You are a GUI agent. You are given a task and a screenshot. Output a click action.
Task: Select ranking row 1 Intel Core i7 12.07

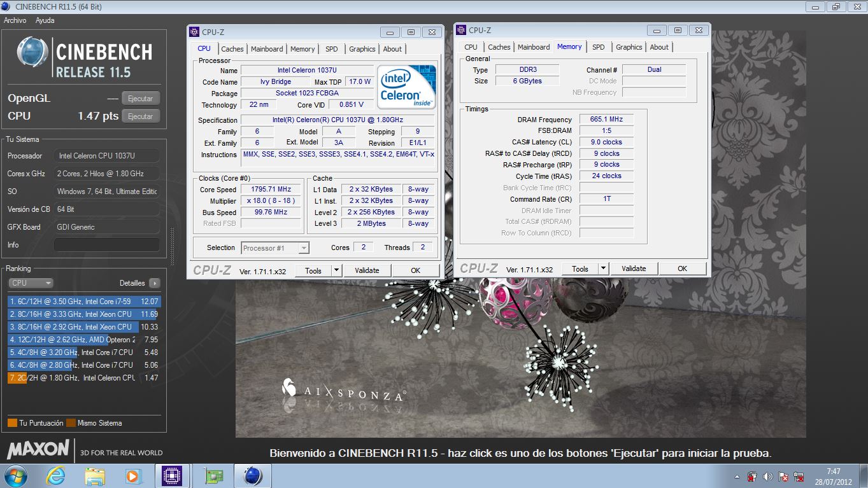[x=85, y=302]
